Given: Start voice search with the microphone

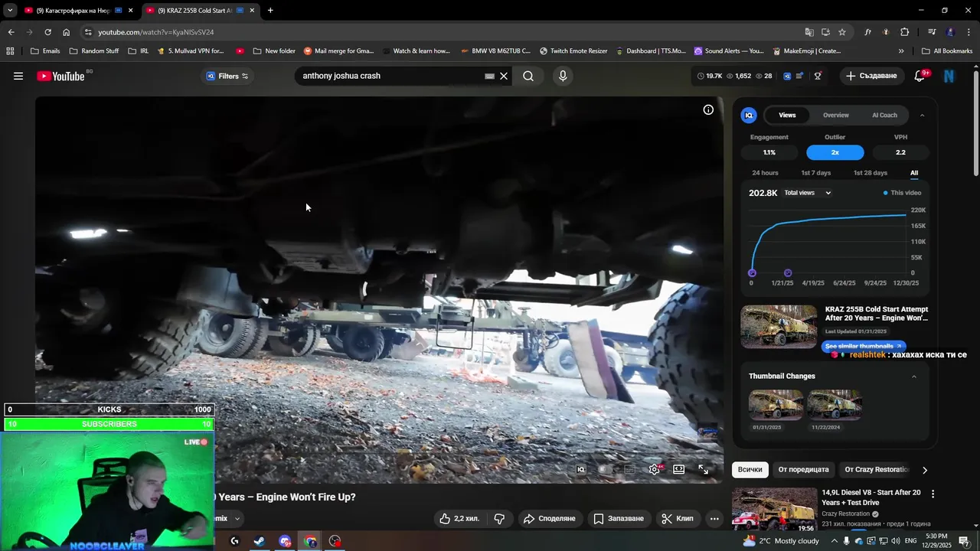Looking at the screenshot, I should coord(563,76).
